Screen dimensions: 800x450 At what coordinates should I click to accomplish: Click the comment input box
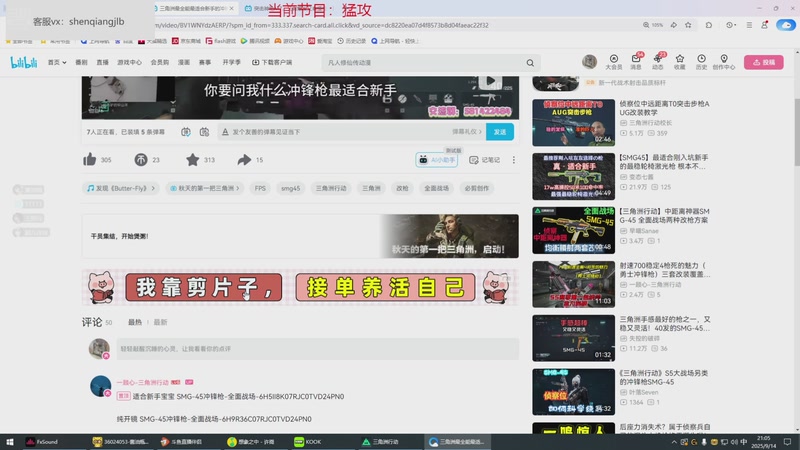click(x=317, y=349)
